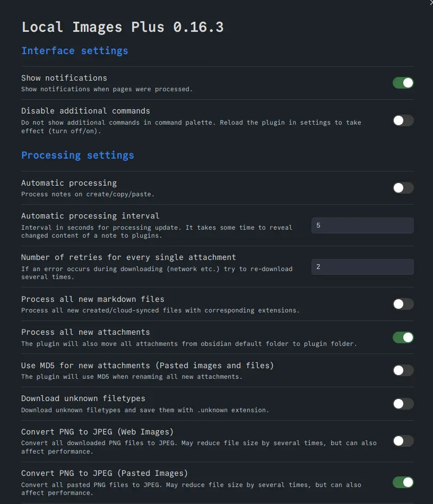Turn on Automatic processing toggle

(403, 188)
